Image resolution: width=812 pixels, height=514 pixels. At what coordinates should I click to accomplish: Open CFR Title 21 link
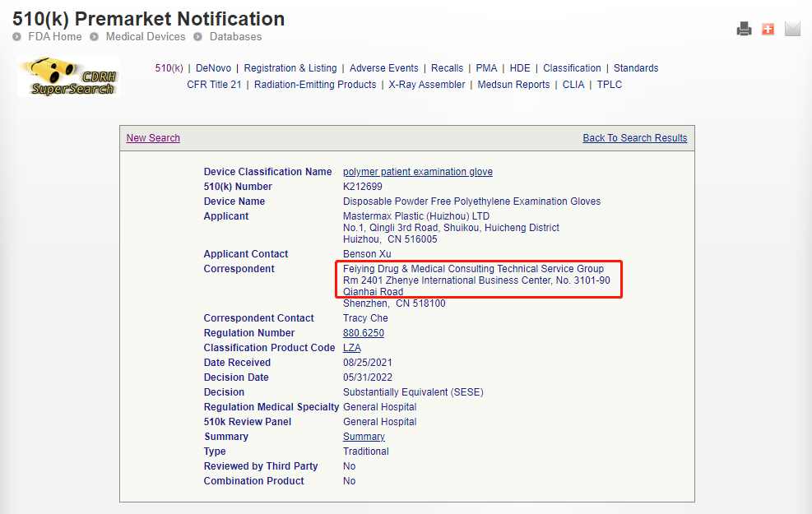point(215,85)
